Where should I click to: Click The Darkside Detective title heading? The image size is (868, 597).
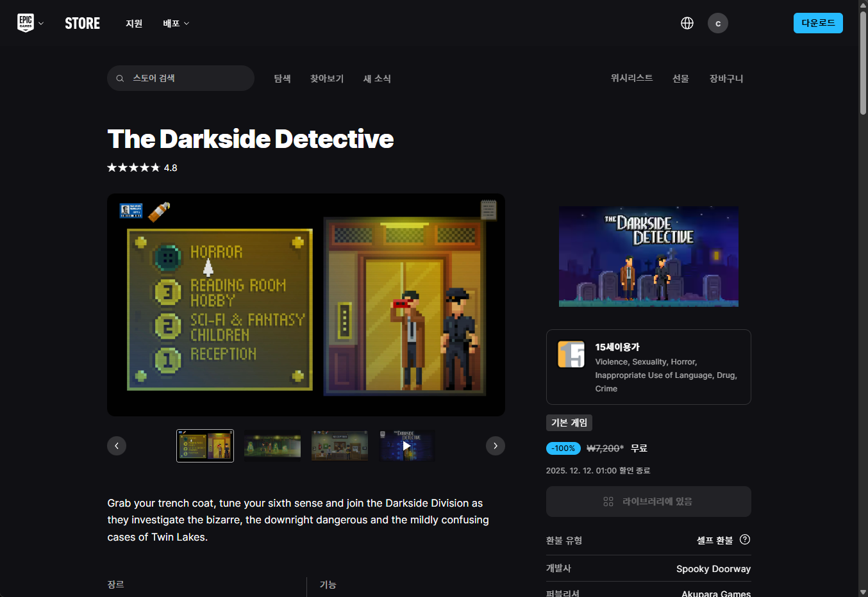[x=251, y=139]
